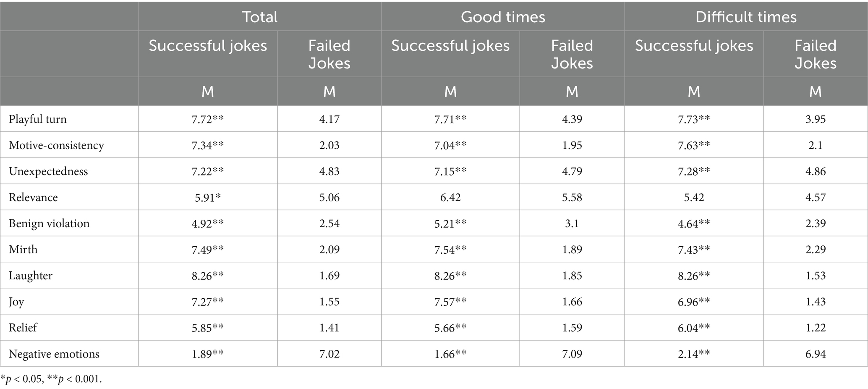Click the 6.94 value in Negative emotions

click(816, 354)
